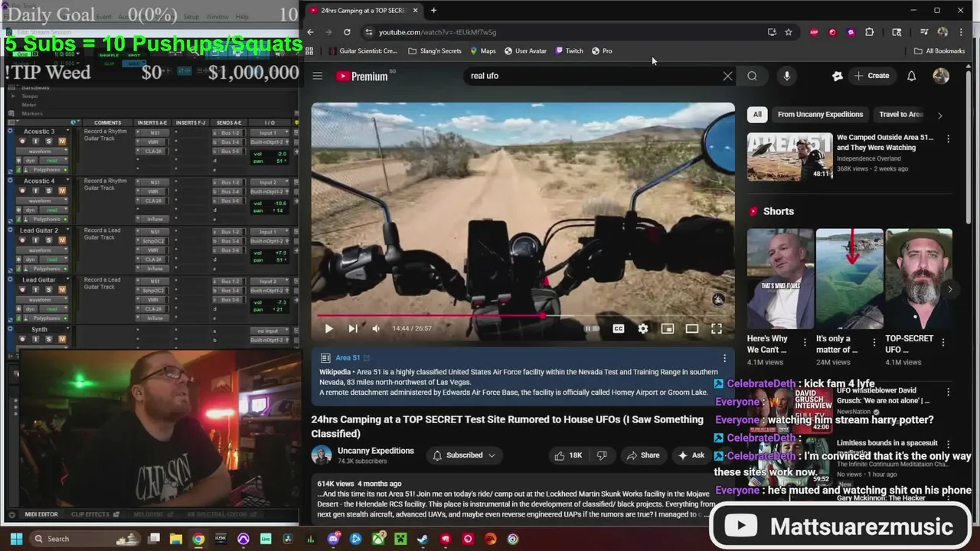Click the YouTube search magnifier button

(x=753, y=76)
